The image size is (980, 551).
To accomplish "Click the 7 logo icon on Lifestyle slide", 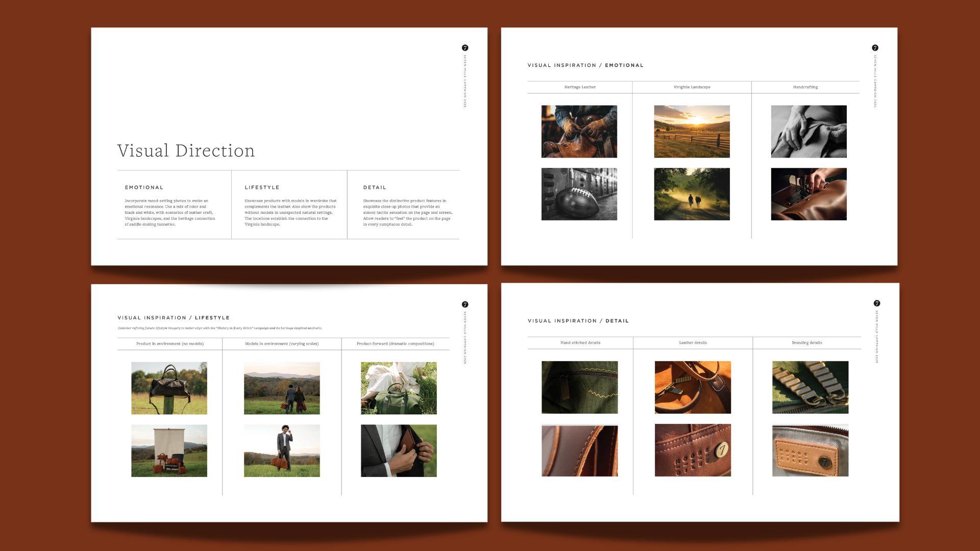I will pyautogui.click(x=464, y=305).
